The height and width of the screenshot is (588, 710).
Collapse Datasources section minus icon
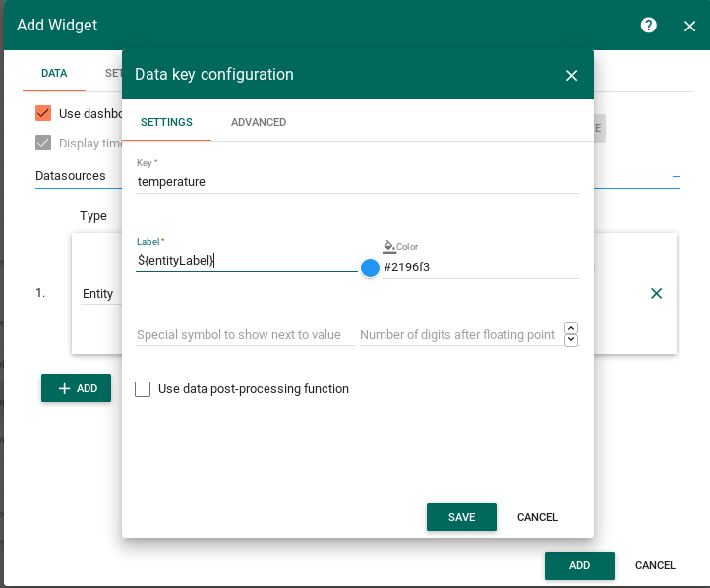[x=676, y=176]
